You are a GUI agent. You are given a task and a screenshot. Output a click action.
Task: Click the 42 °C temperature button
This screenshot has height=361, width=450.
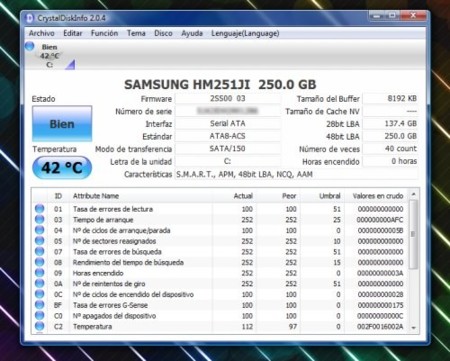62,168
